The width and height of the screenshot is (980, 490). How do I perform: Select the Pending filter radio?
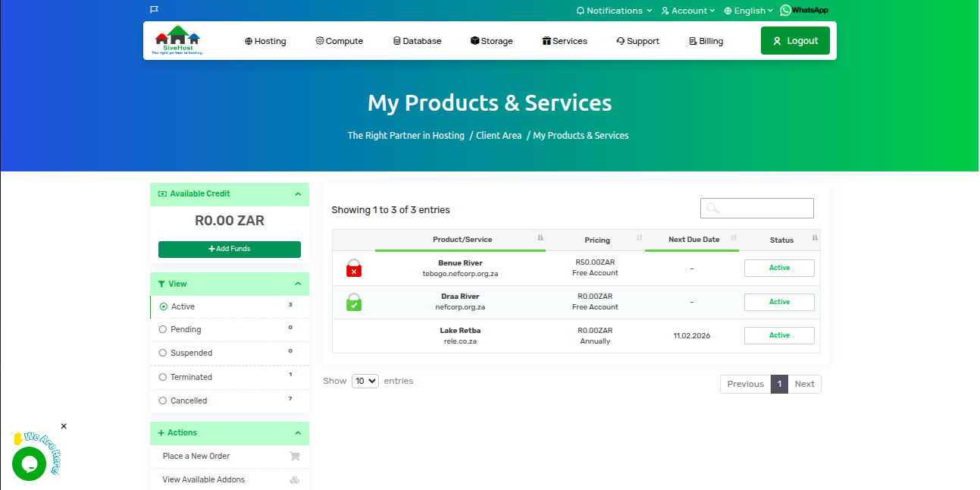coord(163,329)
